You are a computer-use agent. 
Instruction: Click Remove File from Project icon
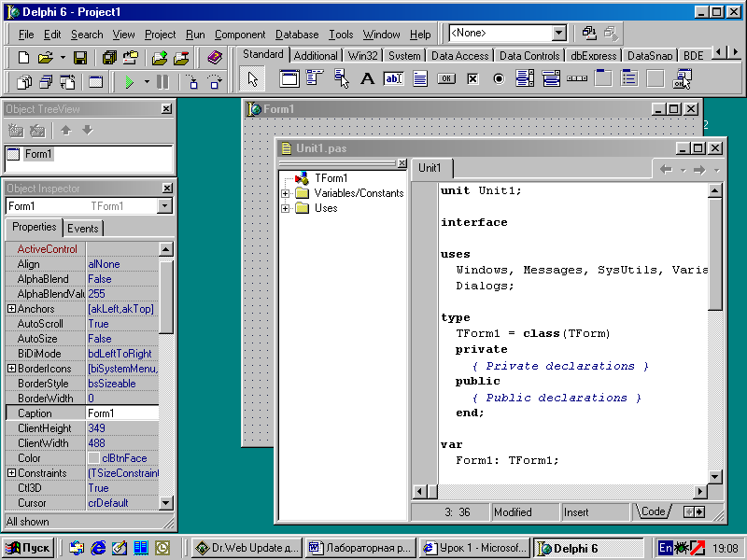tap(181, 58)
